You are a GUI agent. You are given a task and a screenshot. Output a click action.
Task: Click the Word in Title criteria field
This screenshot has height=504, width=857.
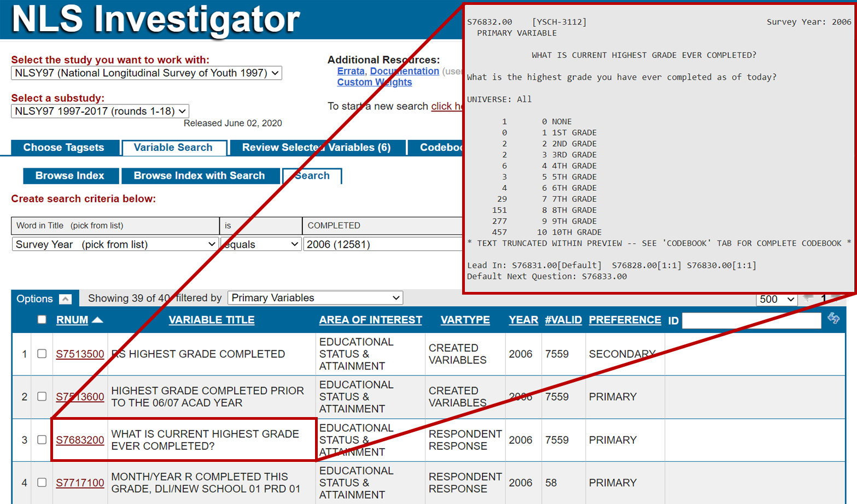[115, 226]
